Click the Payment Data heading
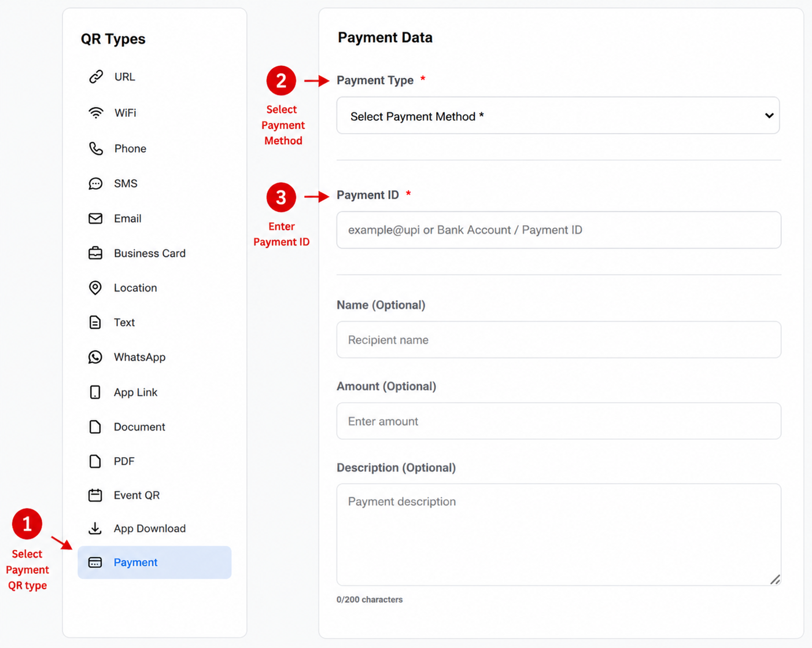Image resolution: width=812 pixels, height=648 pixels. 385,38
